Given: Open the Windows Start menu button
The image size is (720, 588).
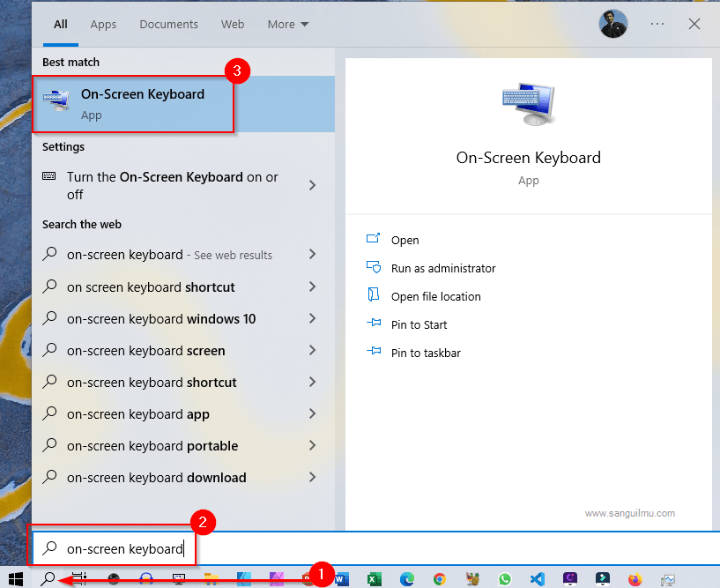Looking at the screenshot, I should click(16, 579).
